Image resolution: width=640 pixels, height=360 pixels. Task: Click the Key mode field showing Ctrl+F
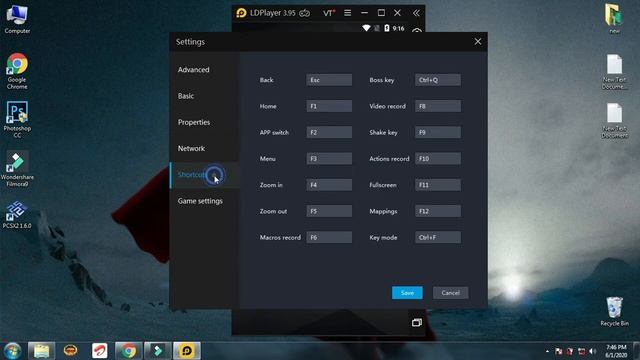pos(438,238)
